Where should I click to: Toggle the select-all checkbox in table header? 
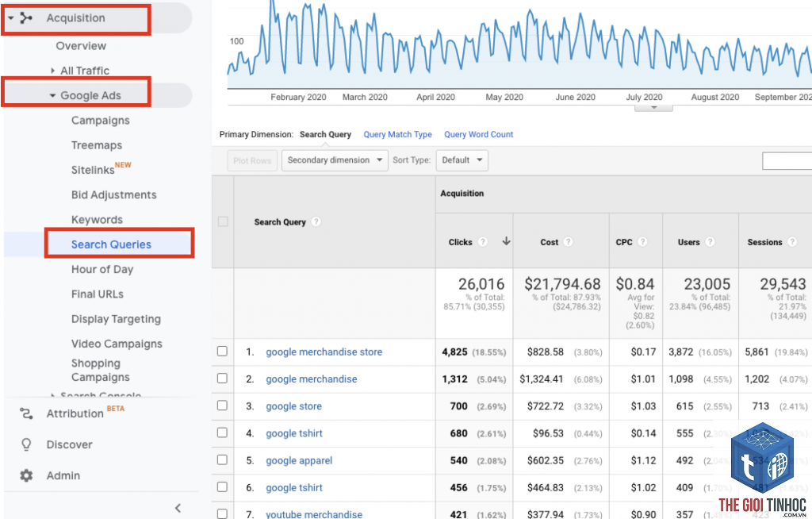tap(223, 222)
